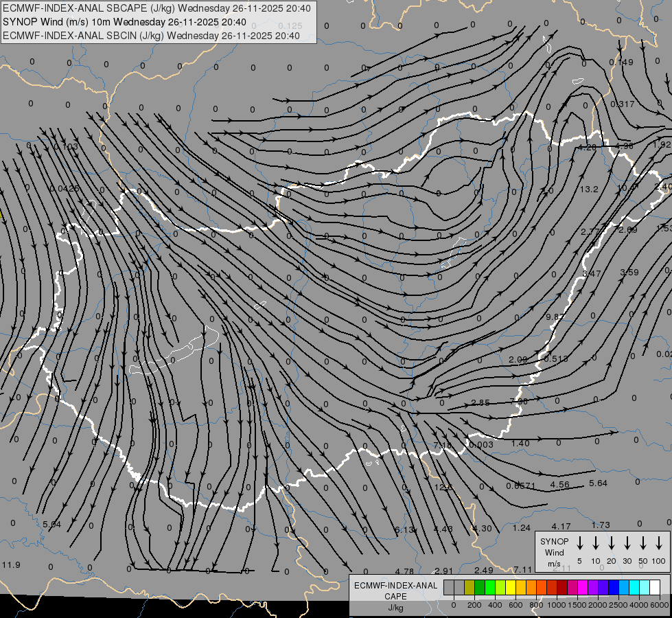Click the 13.2 CAPE value on map
This screenshot has width=672, height=618.
(x=589, y=189)
